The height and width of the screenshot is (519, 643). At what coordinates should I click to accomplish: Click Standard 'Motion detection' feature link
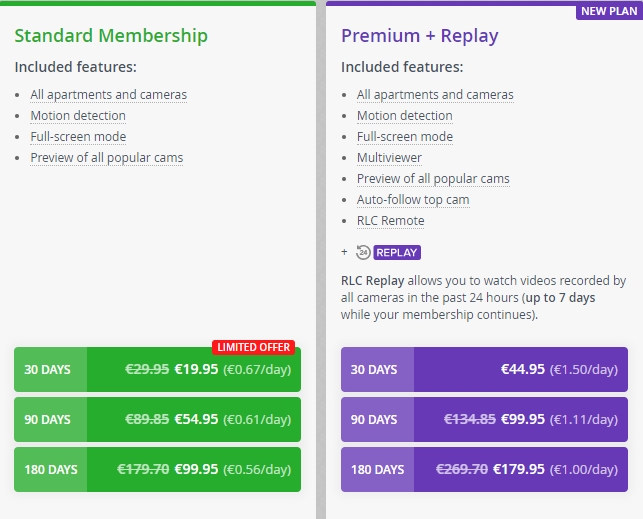coord(78,116)
